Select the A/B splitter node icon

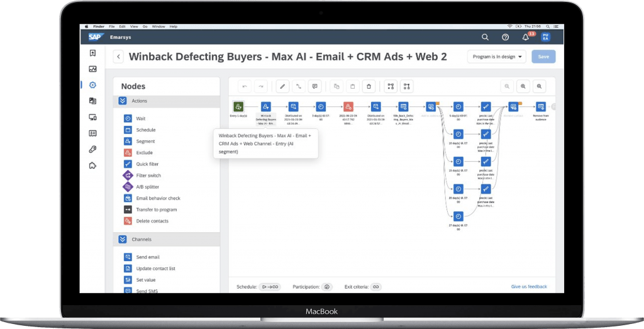(x=128, y=187)
